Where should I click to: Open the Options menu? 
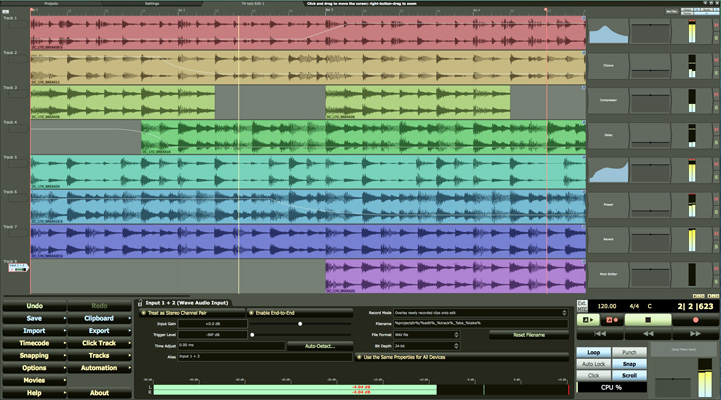(34, 368)
